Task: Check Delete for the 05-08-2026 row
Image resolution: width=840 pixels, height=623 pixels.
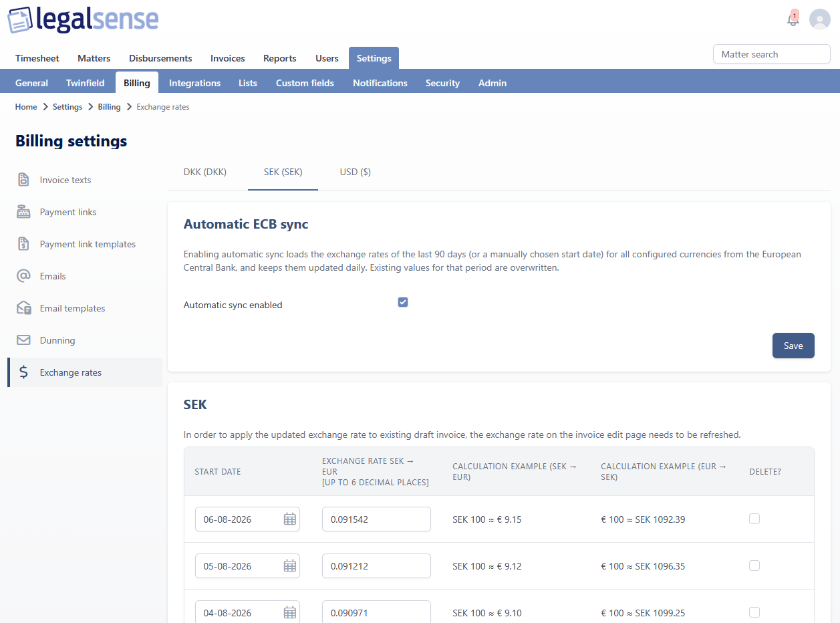Action: (754, 566)
